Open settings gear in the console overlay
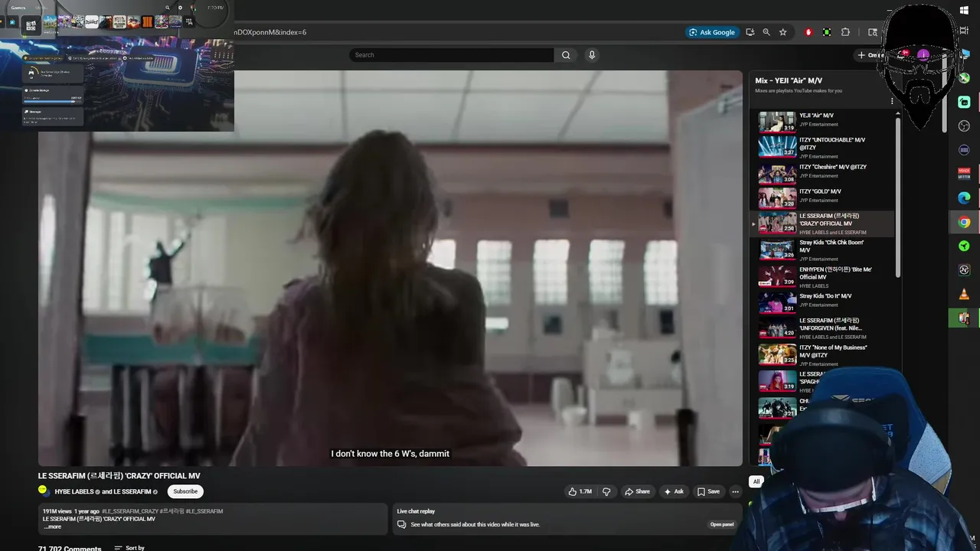 click(x=181, y=8)
